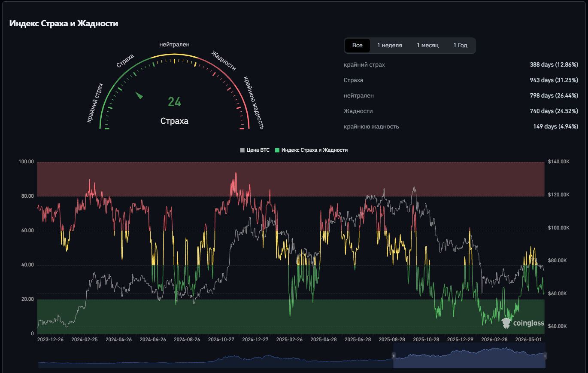588x373 pixels.
Task: Toggle the 'Цена BTC' legend series
Action: click(255, 150)
